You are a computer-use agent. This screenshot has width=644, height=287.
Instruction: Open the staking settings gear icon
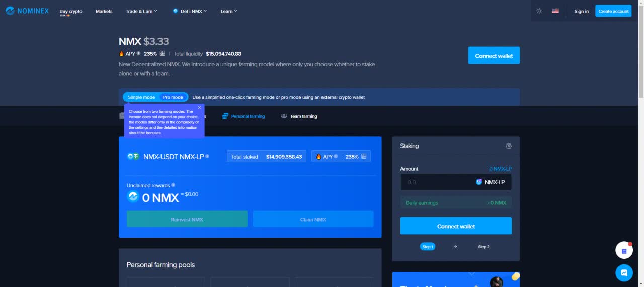pos(509,146)
